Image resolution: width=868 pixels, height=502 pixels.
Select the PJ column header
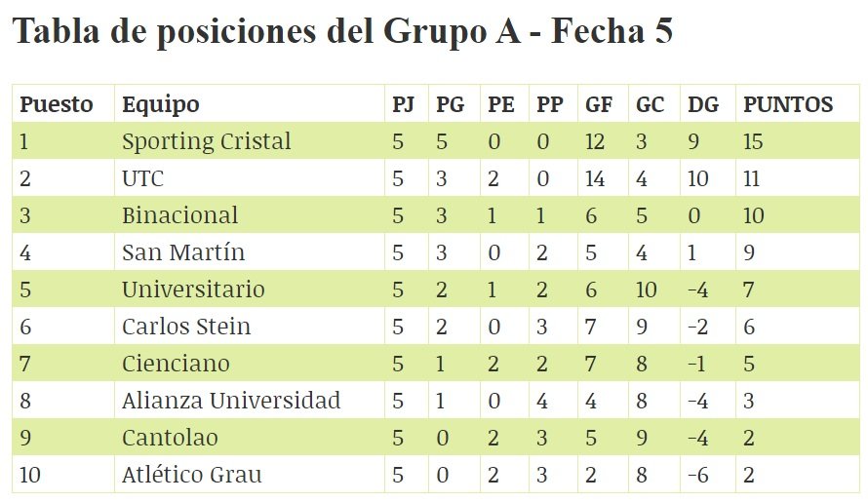(x=403, y=104)
